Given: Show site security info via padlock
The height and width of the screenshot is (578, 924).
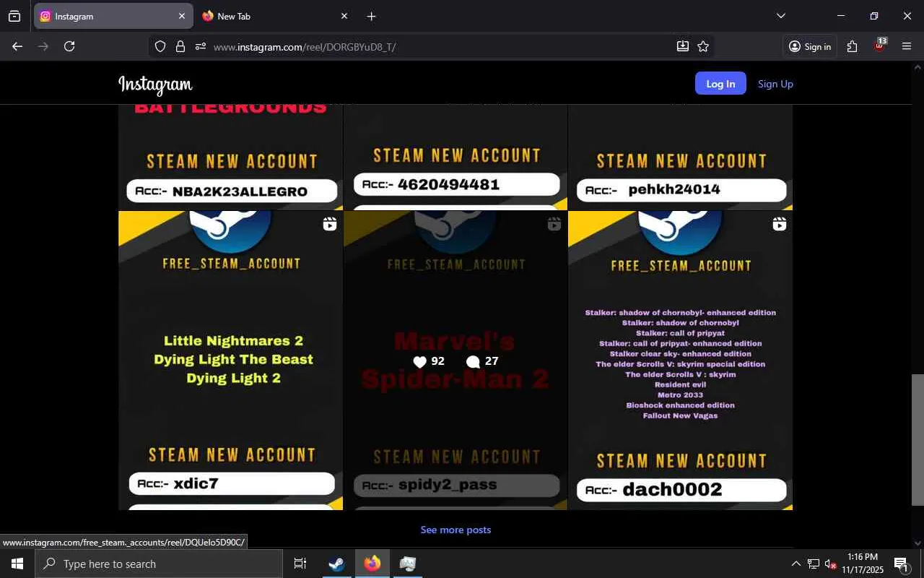Looking at the screenshot, I should 180,46.
